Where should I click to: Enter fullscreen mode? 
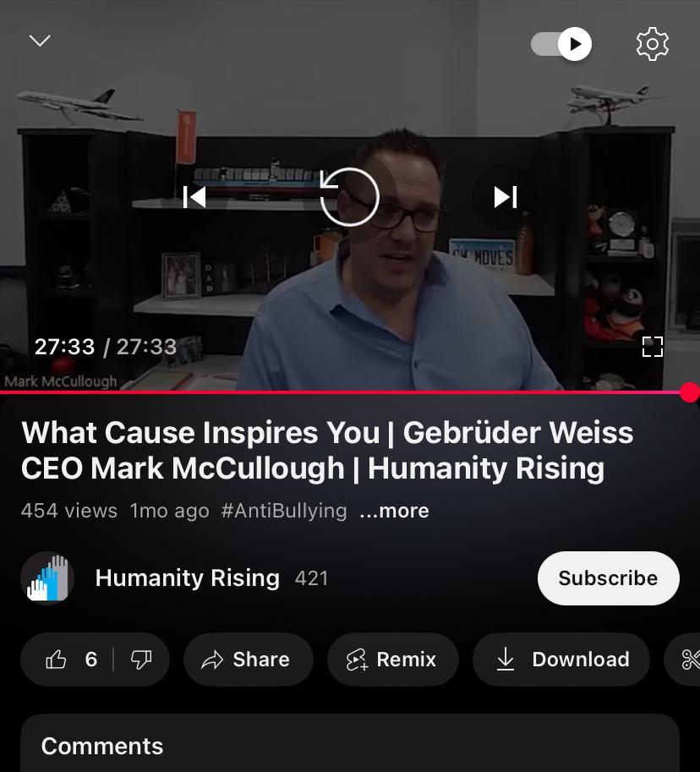tap(653, 347)
